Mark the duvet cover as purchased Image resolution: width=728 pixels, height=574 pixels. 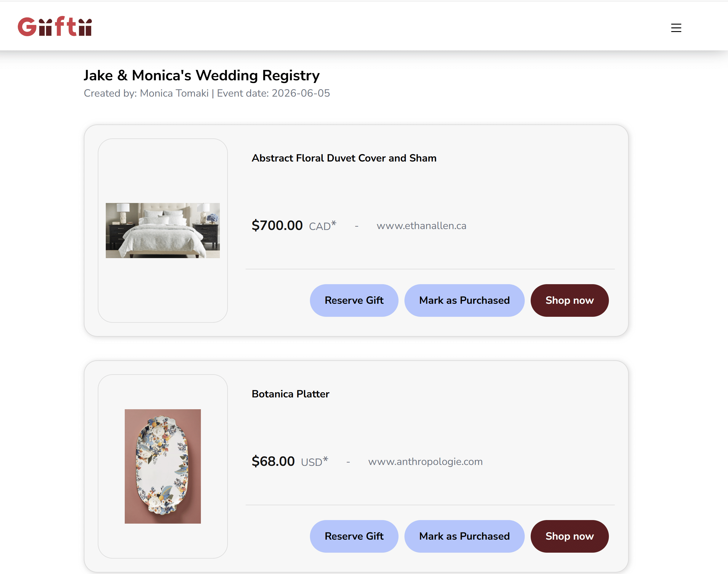[464, 300]
